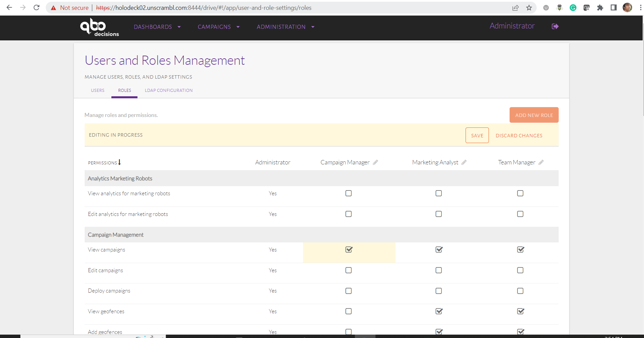644x338 pixels.
Task: Uncheck View campaigns for Marketing Analyst
Action: pos(439,250)
